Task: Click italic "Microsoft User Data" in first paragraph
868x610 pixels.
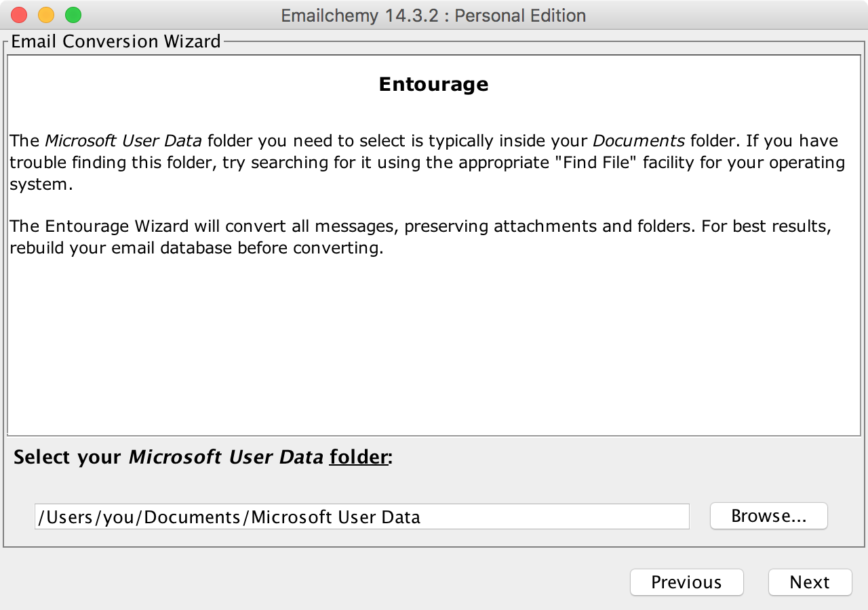Action: 123,141
